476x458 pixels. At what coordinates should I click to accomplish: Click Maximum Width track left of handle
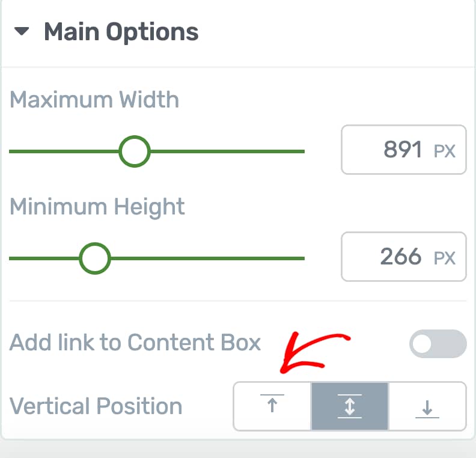click(x=64, y=151)
